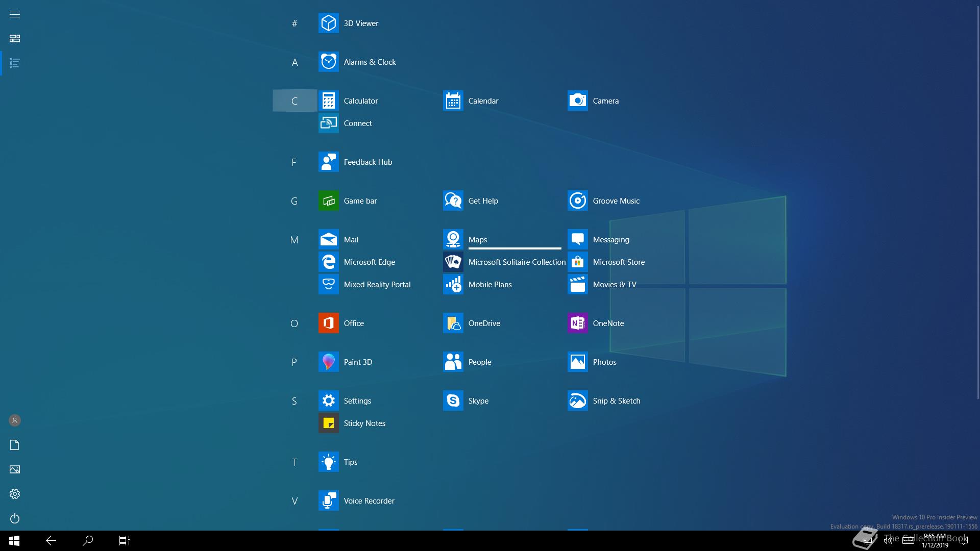Select the letter A group header

[295, 62]
